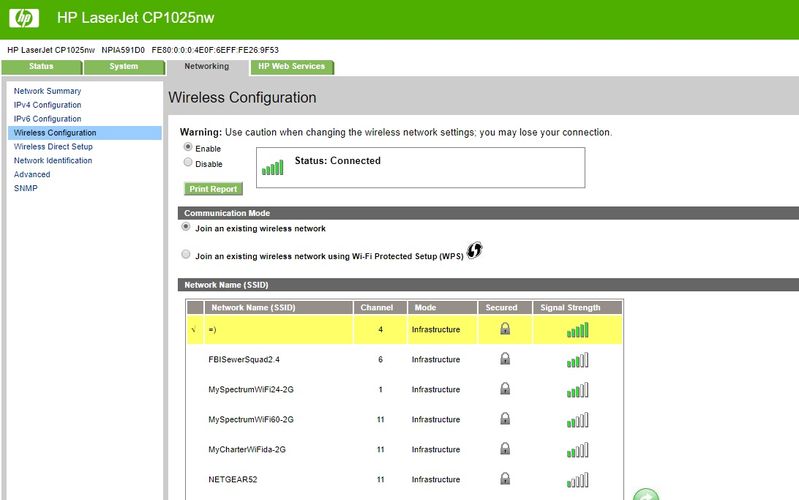The width and height of the screenshot is (799, 500).
Task: Click the FE80 IPv6 address text
Action: point(215,50)
